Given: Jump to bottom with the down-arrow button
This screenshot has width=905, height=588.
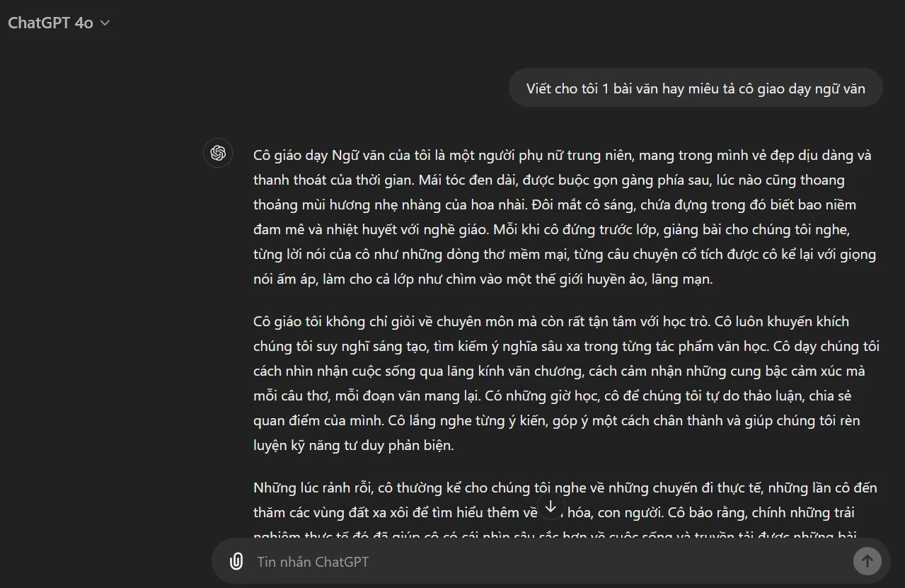Looking at the screenshot, I should (551, 506).
